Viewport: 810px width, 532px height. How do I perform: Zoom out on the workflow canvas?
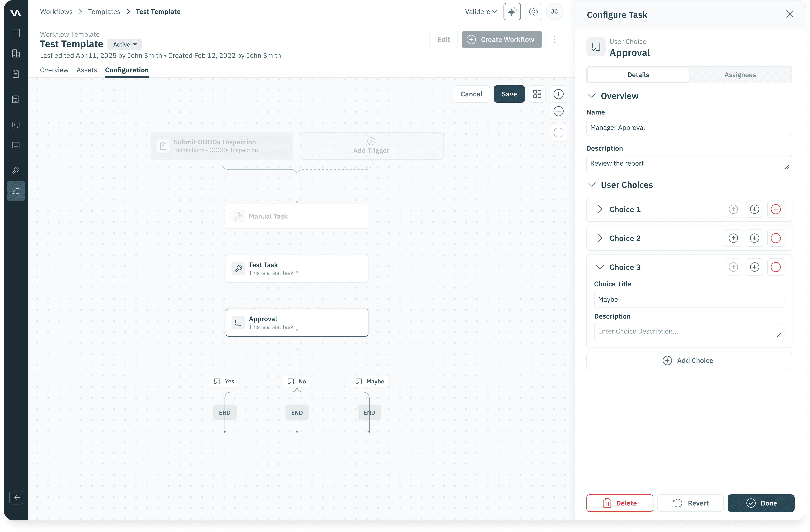[558, 111]
